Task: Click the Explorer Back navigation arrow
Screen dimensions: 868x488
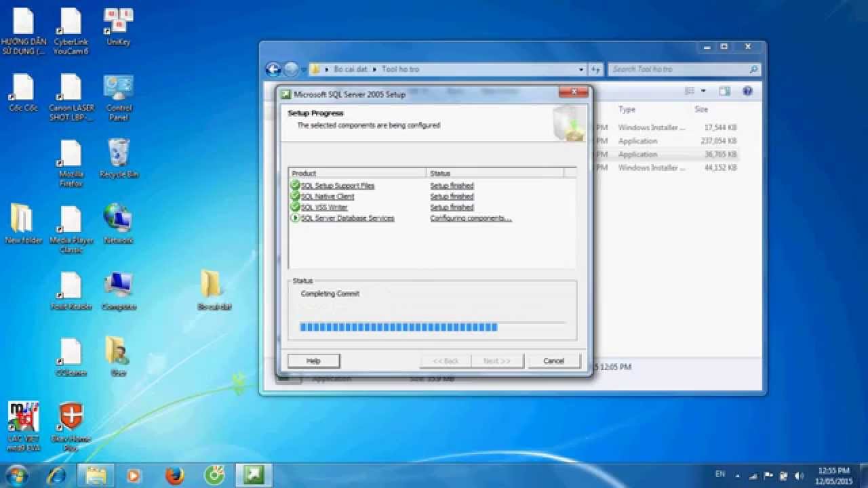Action: click(x=273, y=69)
